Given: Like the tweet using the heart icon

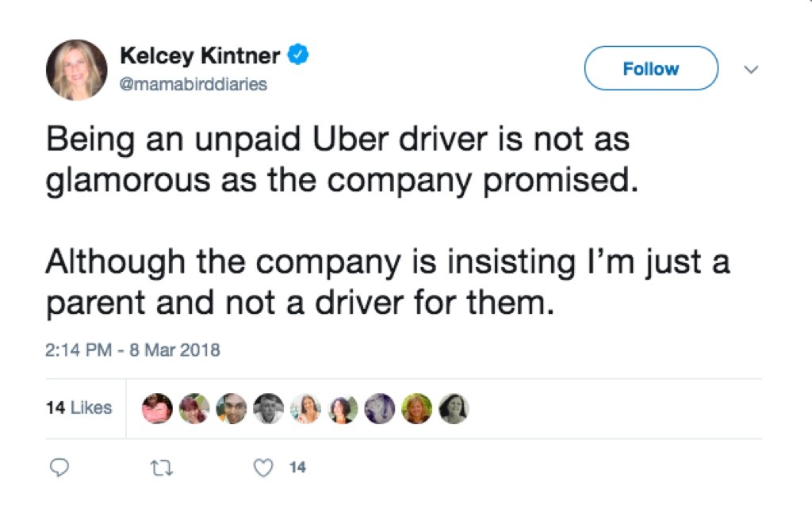Looking at the screenshot, I should pyautogui.click(x=262, y=468).
